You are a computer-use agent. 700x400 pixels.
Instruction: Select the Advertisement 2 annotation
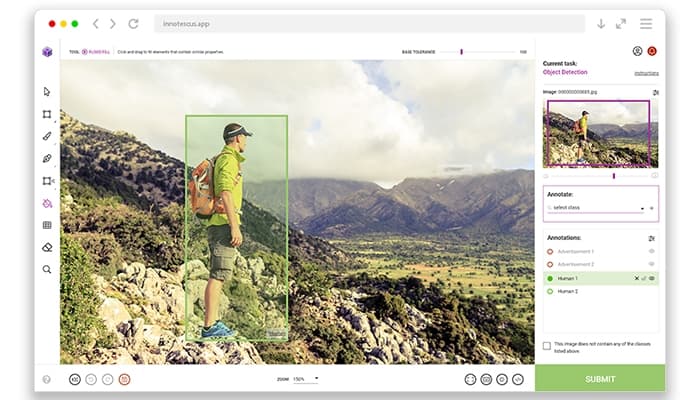(x=575, y=264)
